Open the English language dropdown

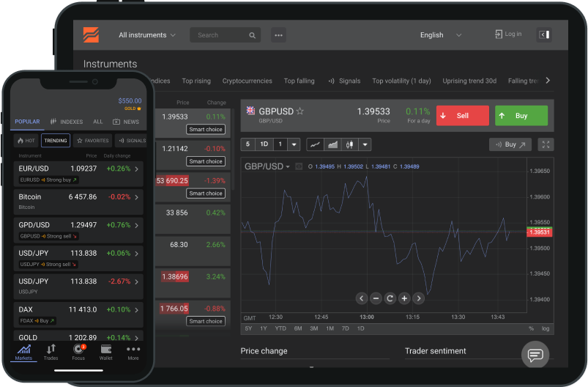point(441,35)
